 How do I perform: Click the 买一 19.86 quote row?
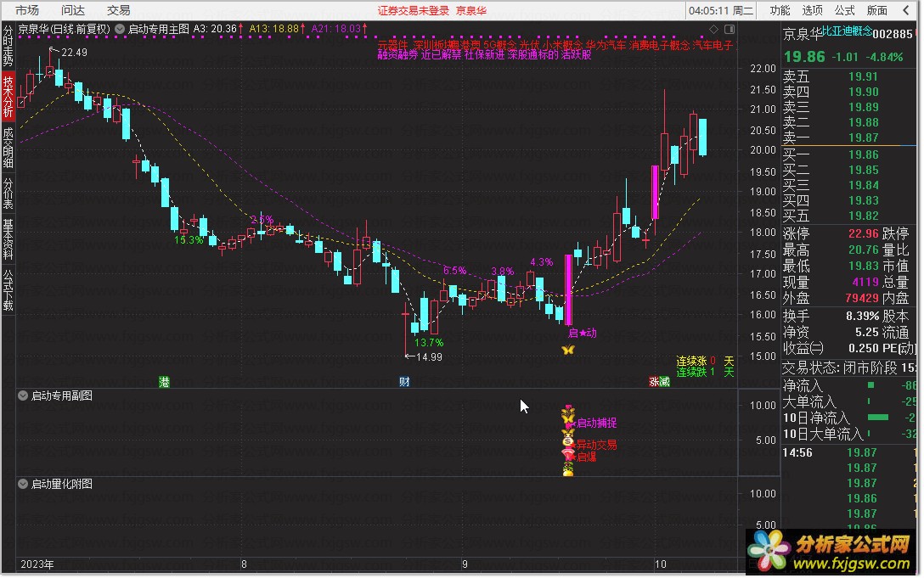coord(848,155)
